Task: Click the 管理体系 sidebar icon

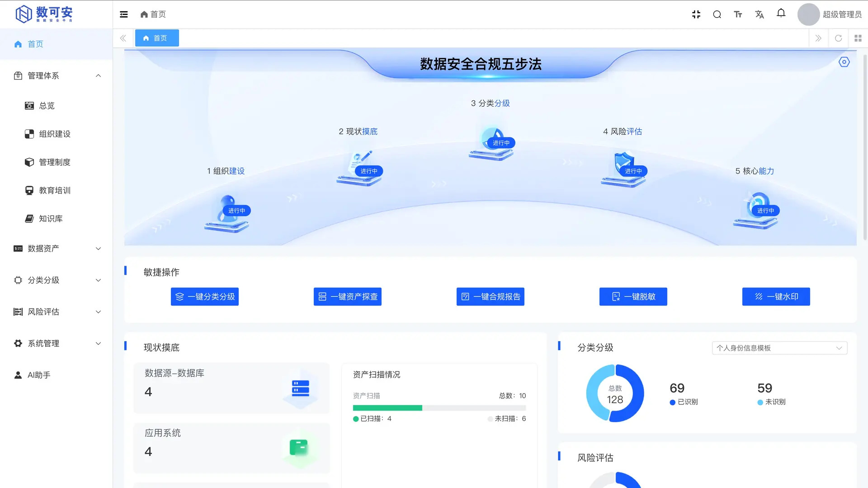Action: pos(18,76)
